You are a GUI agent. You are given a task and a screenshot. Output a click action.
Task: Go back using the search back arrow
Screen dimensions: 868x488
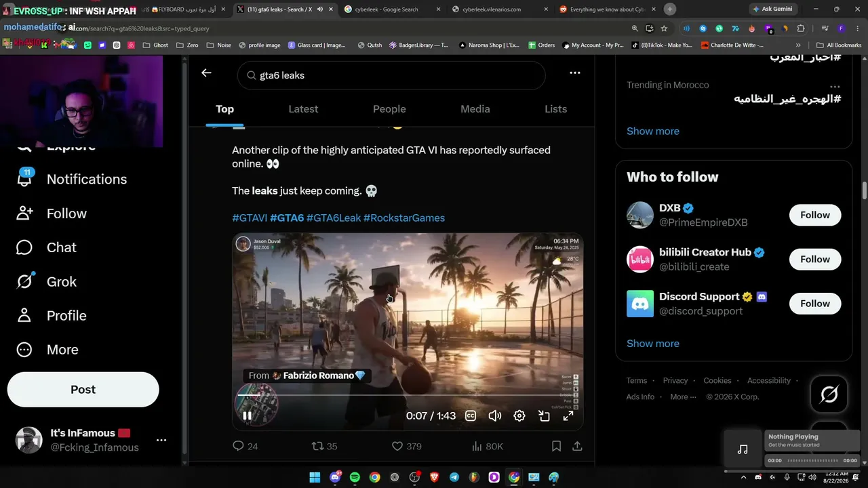[x=206, y=73]
